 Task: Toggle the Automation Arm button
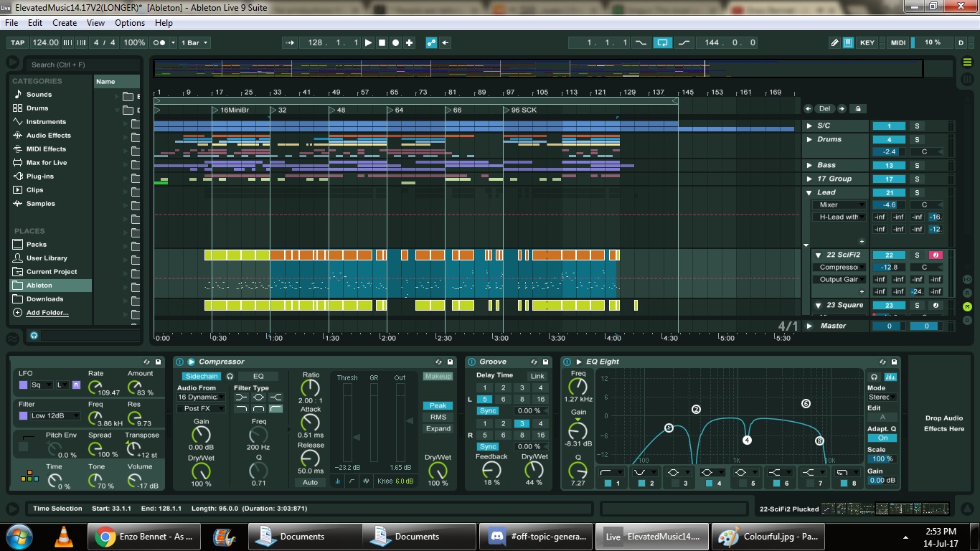(431, 42)
